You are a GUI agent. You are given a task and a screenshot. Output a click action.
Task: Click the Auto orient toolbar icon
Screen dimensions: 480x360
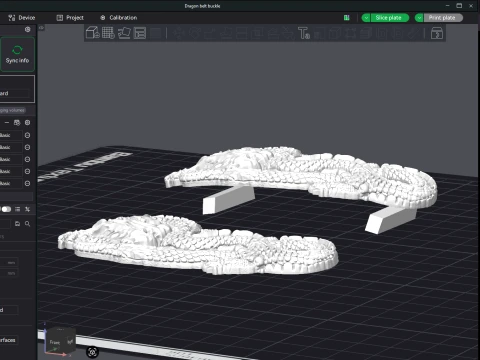[x=124, y=33]
